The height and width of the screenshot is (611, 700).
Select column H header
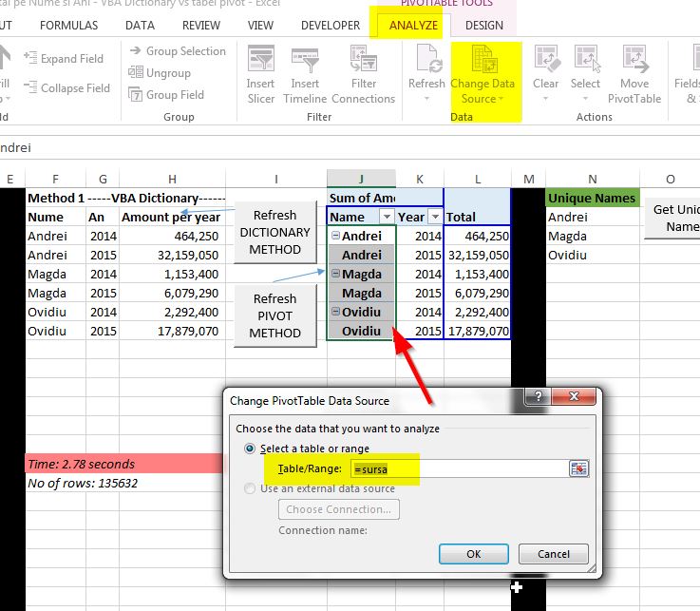coord(172,179)
